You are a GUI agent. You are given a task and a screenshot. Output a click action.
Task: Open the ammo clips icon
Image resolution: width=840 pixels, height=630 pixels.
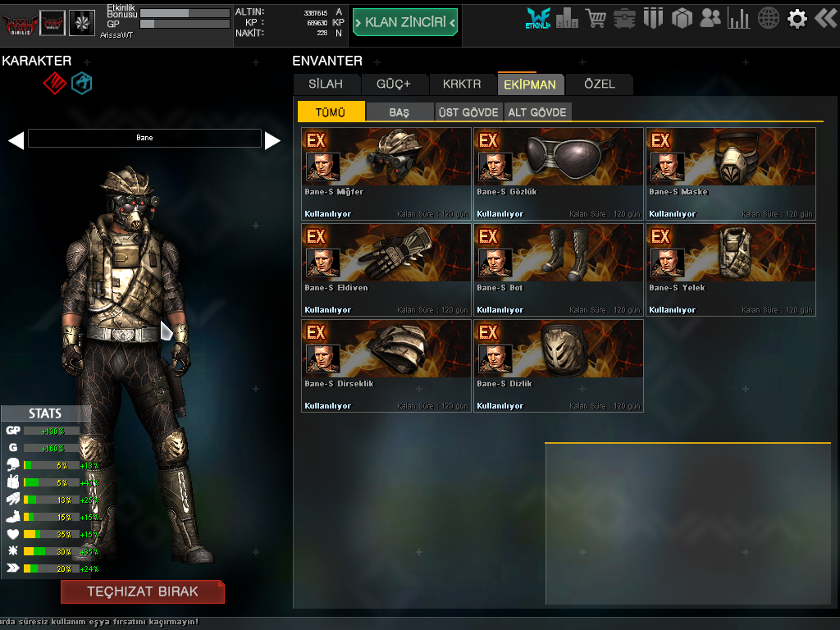tap(653, 19)
